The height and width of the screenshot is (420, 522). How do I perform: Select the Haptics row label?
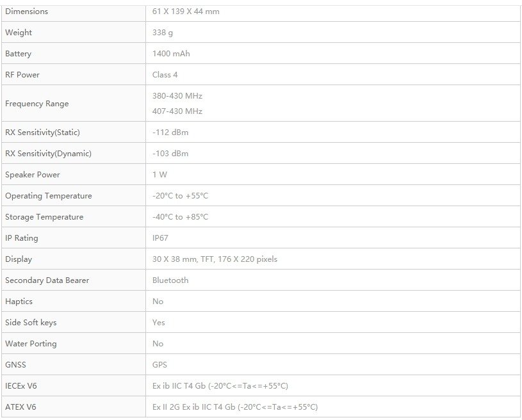(x=19, y=302)
